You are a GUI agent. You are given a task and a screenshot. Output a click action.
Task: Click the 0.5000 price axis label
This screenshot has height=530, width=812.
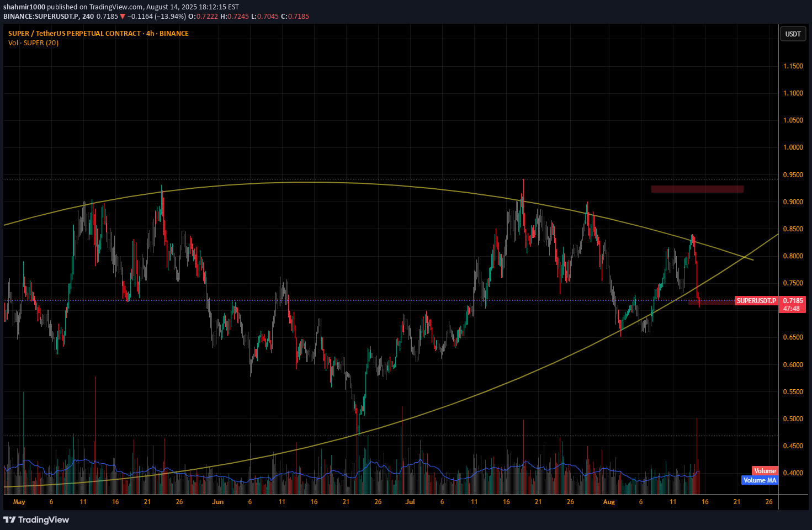tap(793, 419)
